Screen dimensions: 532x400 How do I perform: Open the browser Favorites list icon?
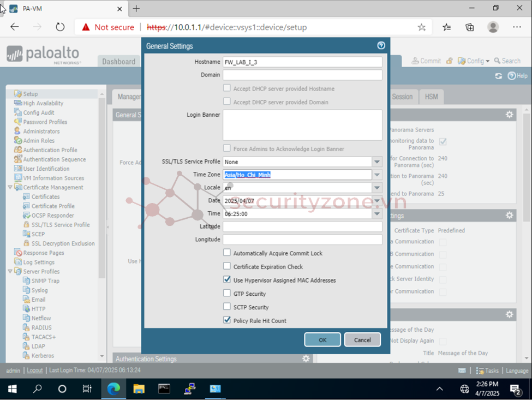447,27
